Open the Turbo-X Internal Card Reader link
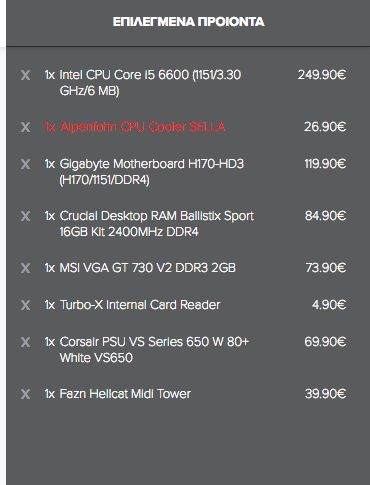The image size is (370, 485). [x=133, y=305]
